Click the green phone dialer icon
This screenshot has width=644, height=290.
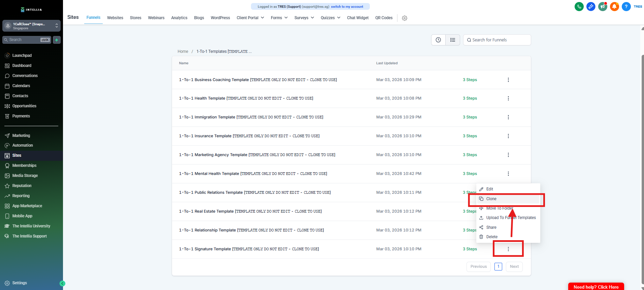[x=579, y=6]
